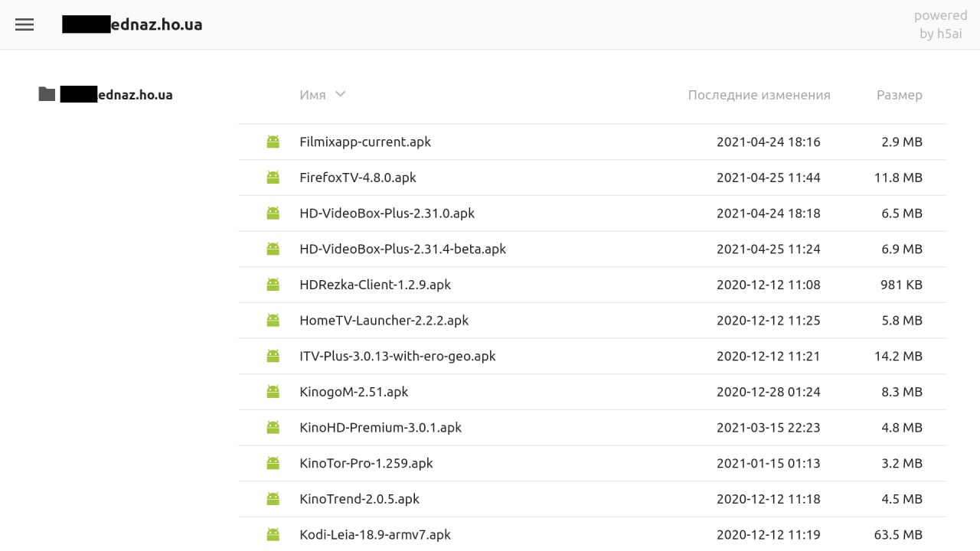Click Android icon for HD-VideoBox-Plus-2.31.0.apk
Viewport: 980px width, 551px height.
point(273,213)
